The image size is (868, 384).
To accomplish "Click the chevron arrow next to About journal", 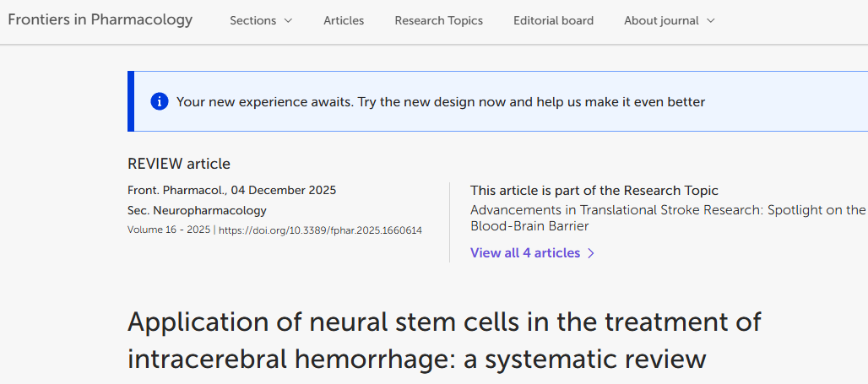I will pos(710,20).
